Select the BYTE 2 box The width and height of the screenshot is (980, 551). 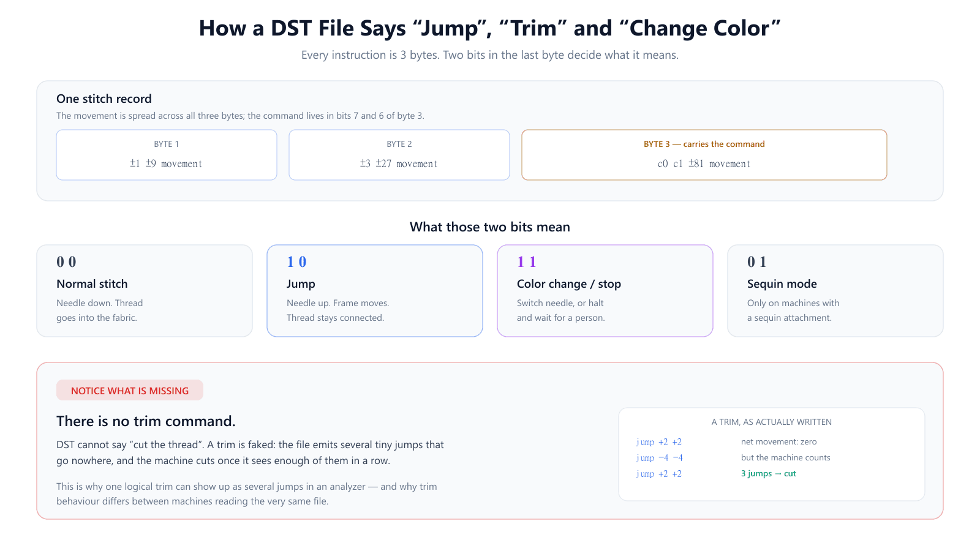[x=399, y=155]
